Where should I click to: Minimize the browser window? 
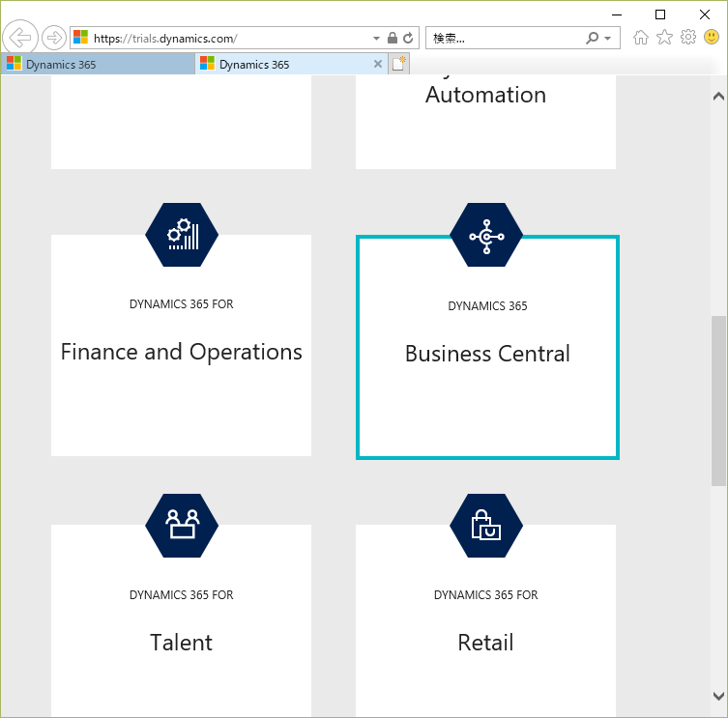(617, 14)
